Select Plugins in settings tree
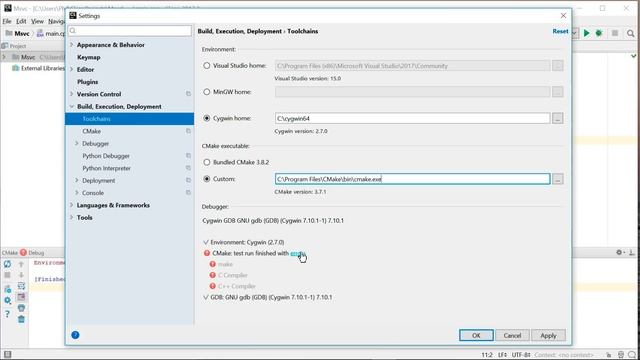The height and width of the screenshot is (360, 640). coord(87,82)
